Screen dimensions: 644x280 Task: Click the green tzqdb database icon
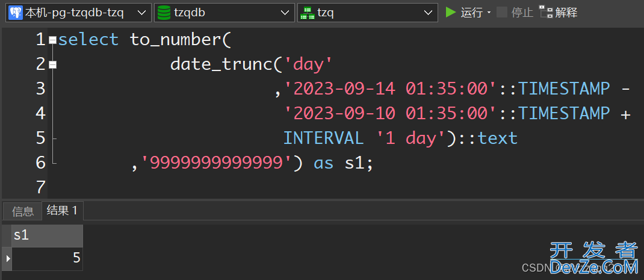pos(163,13)
